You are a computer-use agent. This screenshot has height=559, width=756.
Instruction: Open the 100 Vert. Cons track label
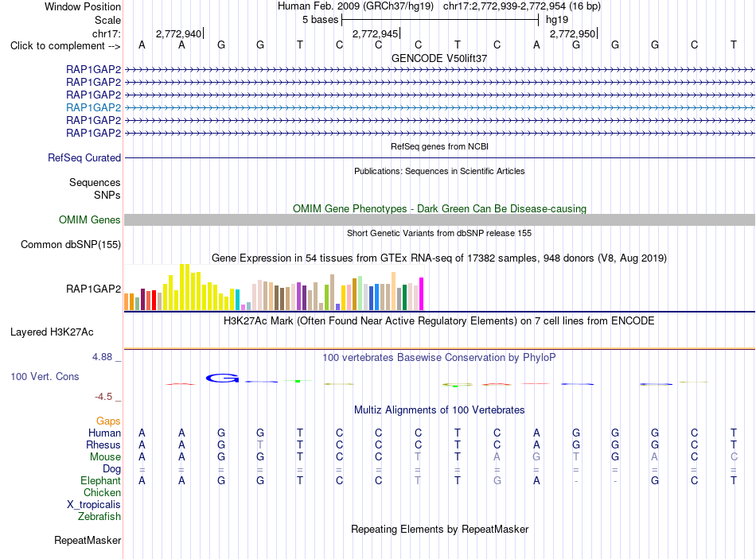[x=45, y=376]
